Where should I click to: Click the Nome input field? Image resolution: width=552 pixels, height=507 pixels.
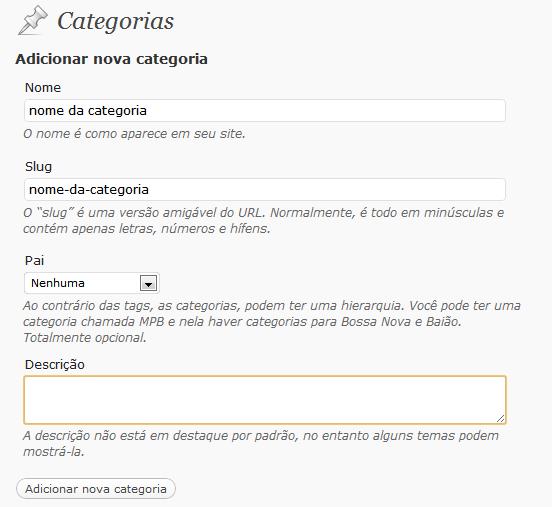click(x=265, y=111)
